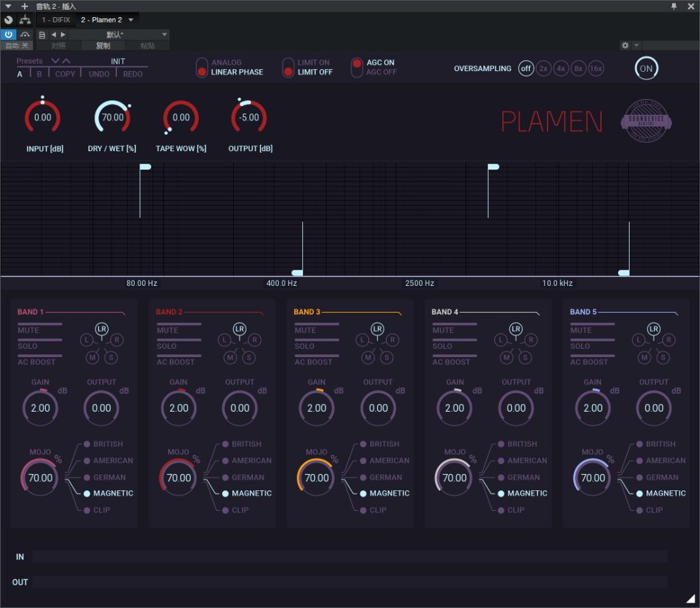Select M channel in Band 5
Screen dimensions: 700x608
[x=644, y=358]
